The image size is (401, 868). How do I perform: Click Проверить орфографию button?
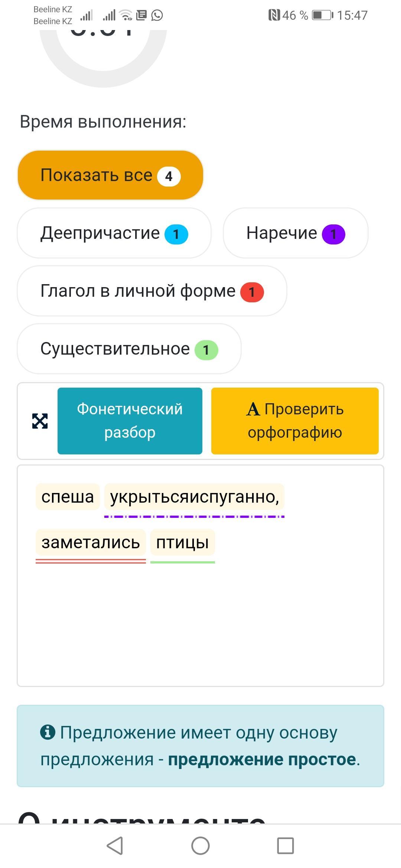[295, 421]
